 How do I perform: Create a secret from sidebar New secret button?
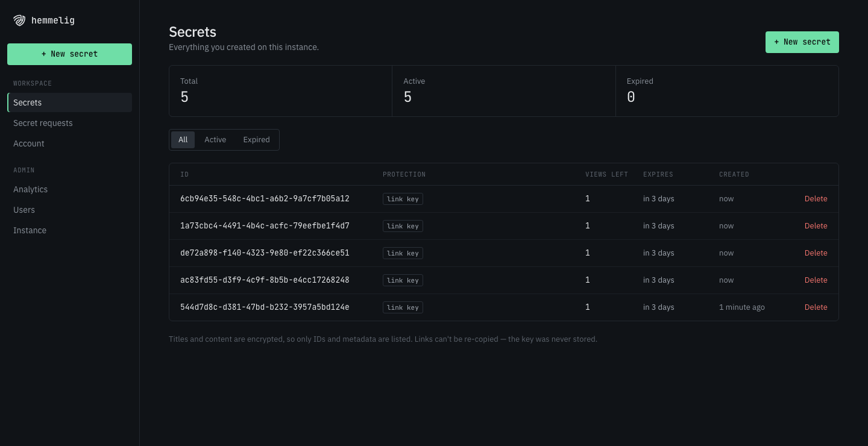(x=69, y=54)
